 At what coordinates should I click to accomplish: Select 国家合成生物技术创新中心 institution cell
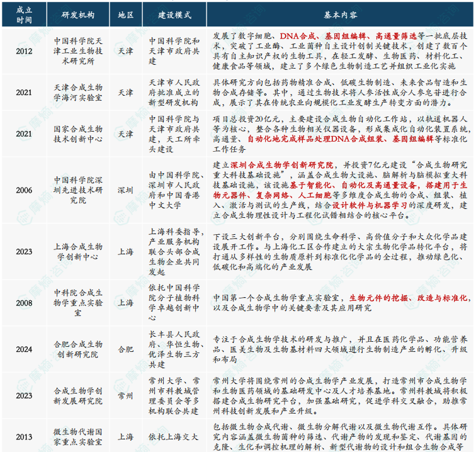(78, 134)
